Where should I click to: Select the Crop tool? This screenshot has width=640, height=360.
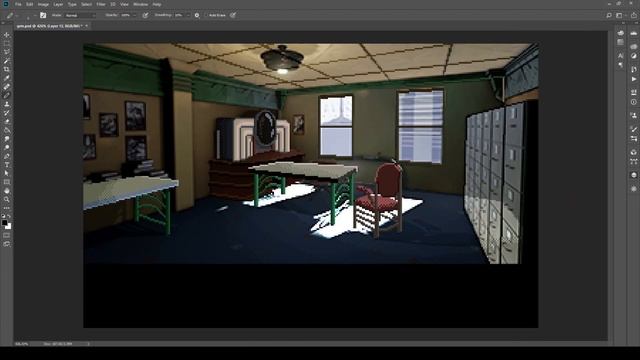(x=7, y=69)
